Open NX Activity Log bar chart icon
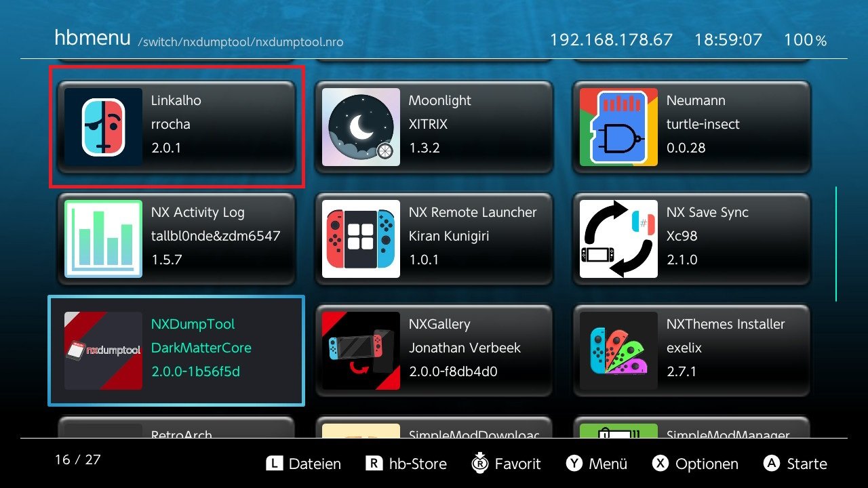The height and width of the screenshot is (488, 868). coord(103,239)
